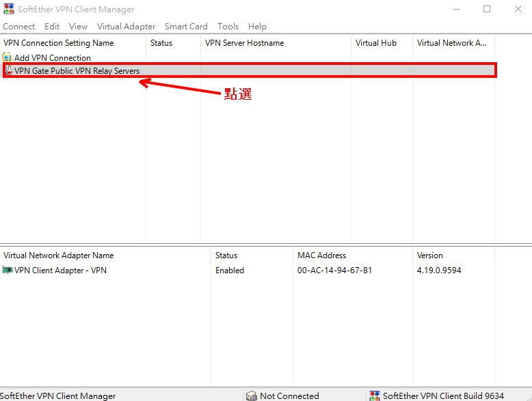Select the Add VPN Connection entry
Screen dimensions: 532x401
[x=52, y=57]
